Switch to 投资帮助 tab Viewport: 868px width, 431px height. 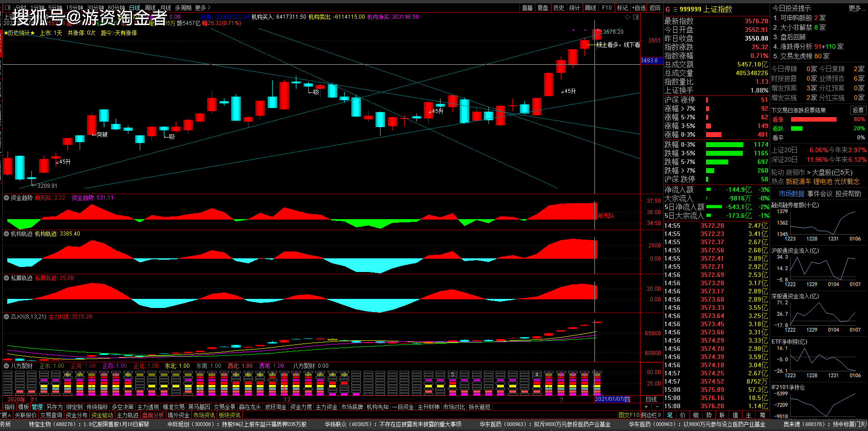(848, 194)
